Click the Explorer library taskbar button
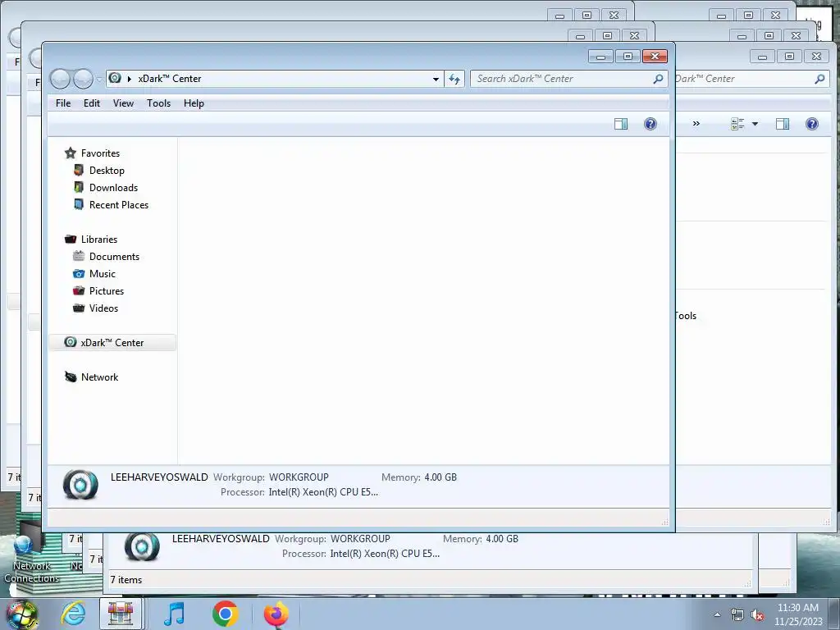 tap(121, 614)
